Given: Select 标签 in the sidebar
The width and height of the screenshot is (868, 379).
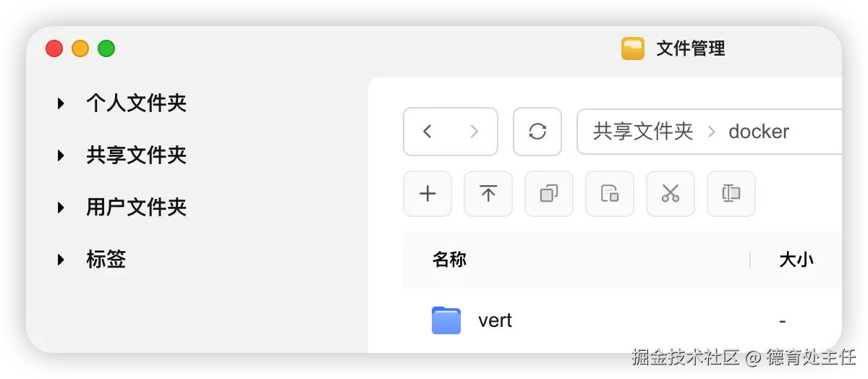Looking at the screenshot, I should tap(106, 260).
